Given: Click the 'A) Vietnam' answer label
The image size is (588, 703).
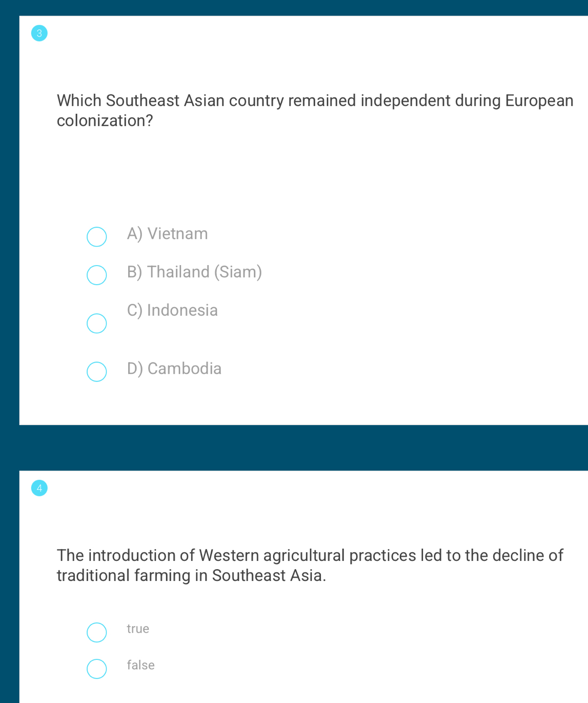Looking at the screenshot, I should click(x=167, y=234).
